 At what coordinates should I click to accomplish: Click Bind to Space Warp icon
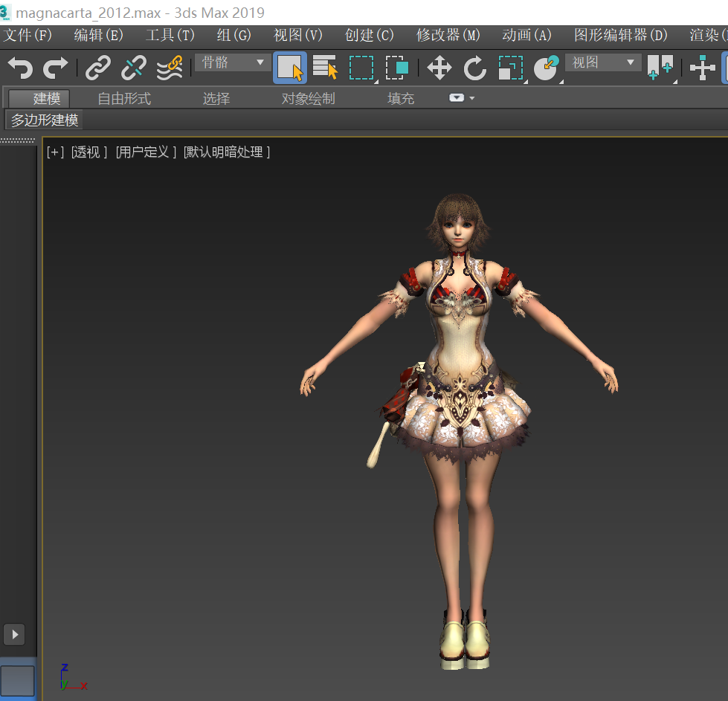click(170, 68)
